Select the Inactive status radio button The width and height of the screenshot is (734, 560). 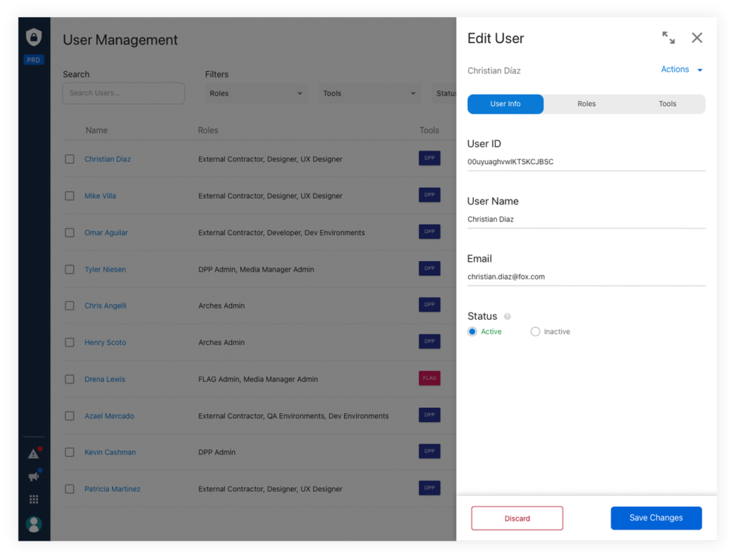535,332
